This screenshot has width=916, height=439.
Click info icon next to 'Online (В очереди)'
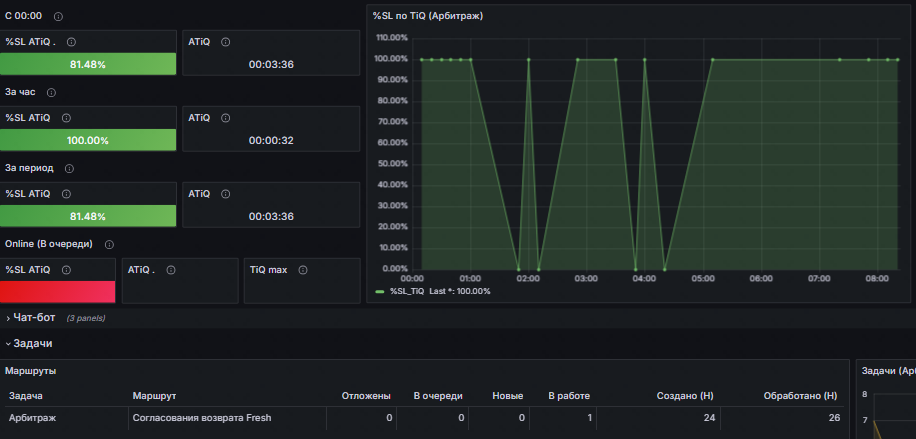tap(109, 244)
